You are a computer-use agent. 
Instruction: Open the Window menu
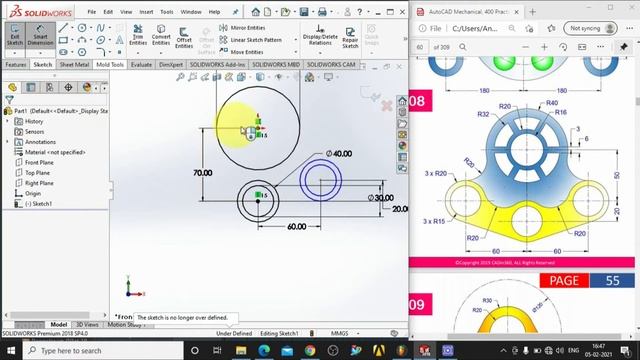click(191, 12)
